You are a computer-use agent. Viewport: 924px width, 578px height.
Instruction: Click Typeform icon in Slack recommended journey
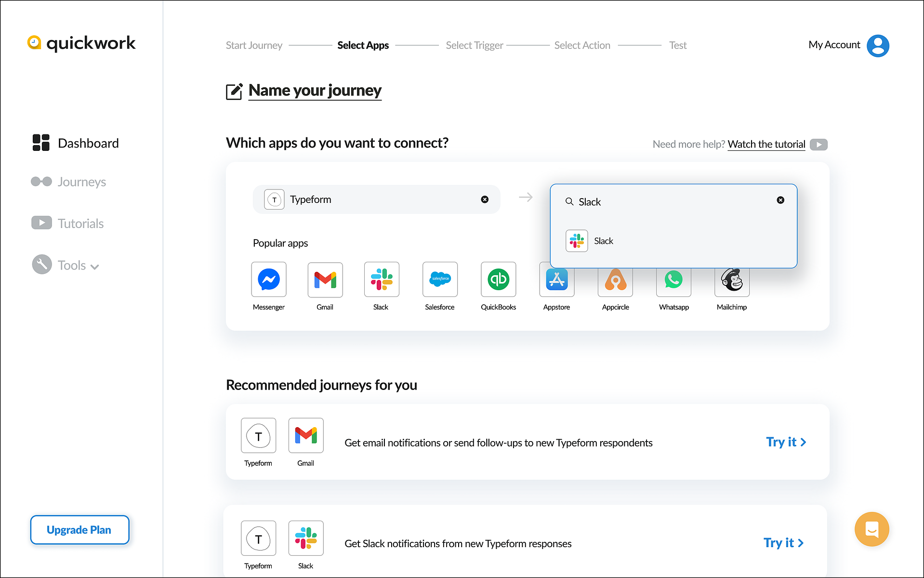pos(259,538)
